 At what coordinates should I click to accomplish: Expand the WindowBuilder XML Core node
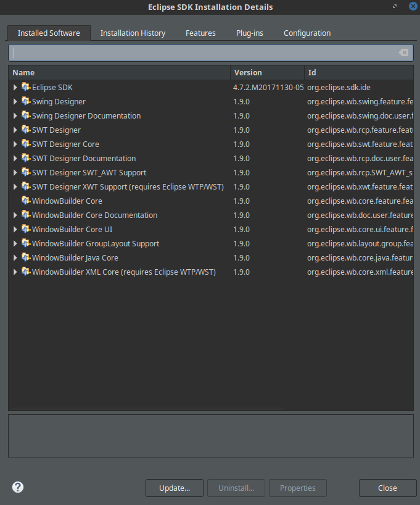[15, 272]
